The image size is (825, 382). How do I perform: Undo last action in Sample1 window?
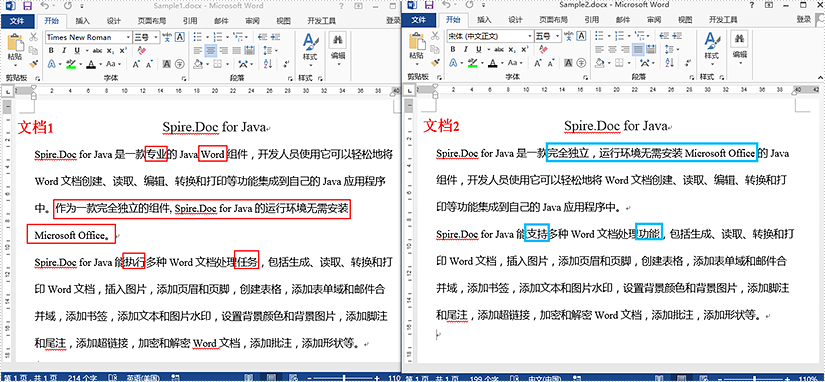pyautogui.click(x=45, y=6)
